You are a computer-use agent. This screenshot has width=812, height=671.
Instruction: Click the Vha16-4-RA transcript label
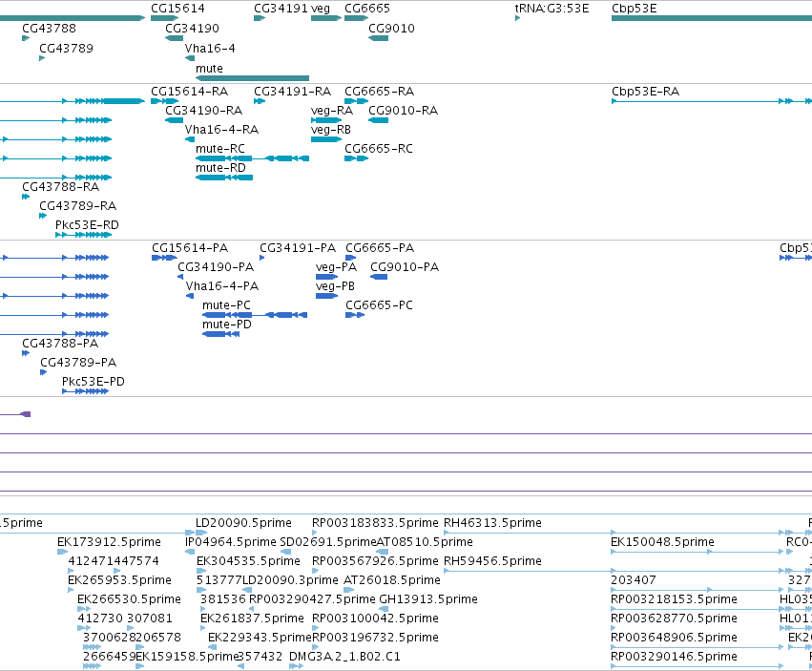tap(221, 130)
